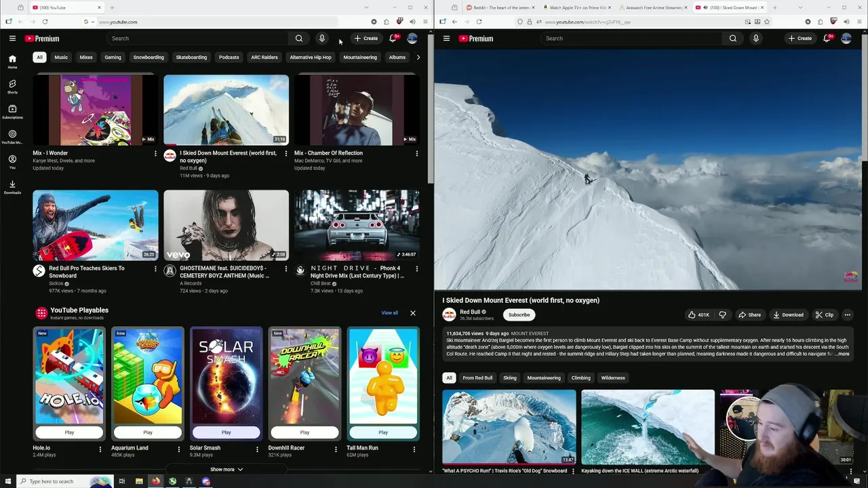Open account avatar menu in left window
Image resolution: width=868 pixels, height=488 pixels.
pyautogui.click(x=412, y=39)
